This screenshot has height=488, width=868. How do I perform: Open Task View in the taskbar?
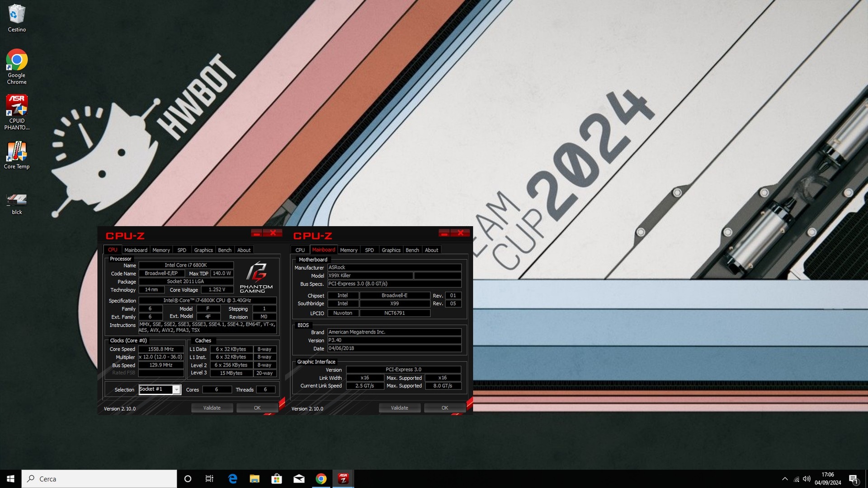209,479
